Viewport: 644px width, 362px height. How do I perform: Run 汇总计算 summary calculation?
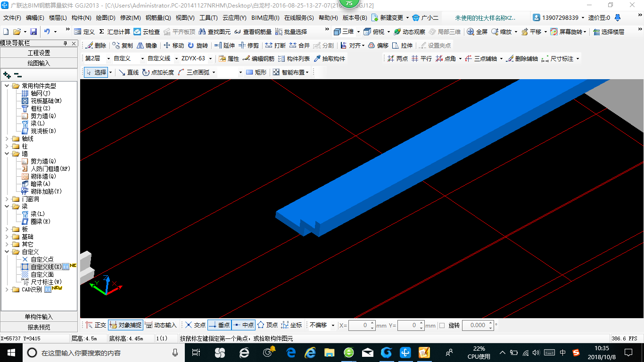pos(115,32)
